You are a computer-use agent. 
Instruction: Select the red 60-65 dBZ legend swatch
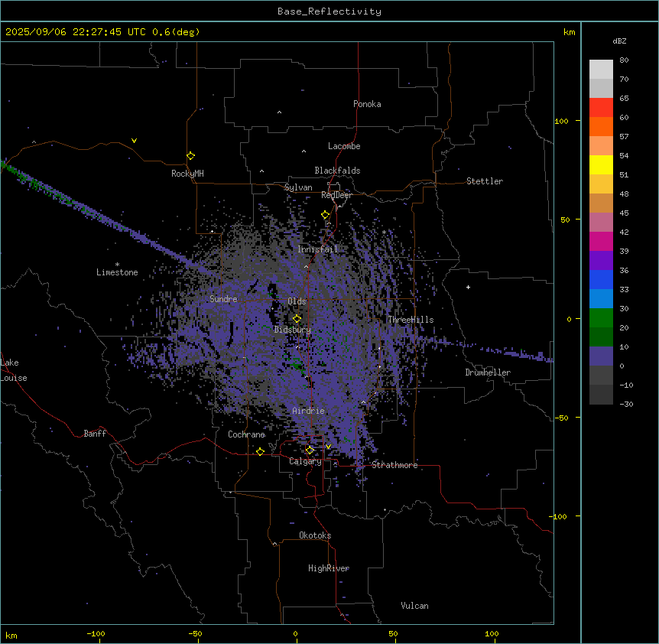601,107
